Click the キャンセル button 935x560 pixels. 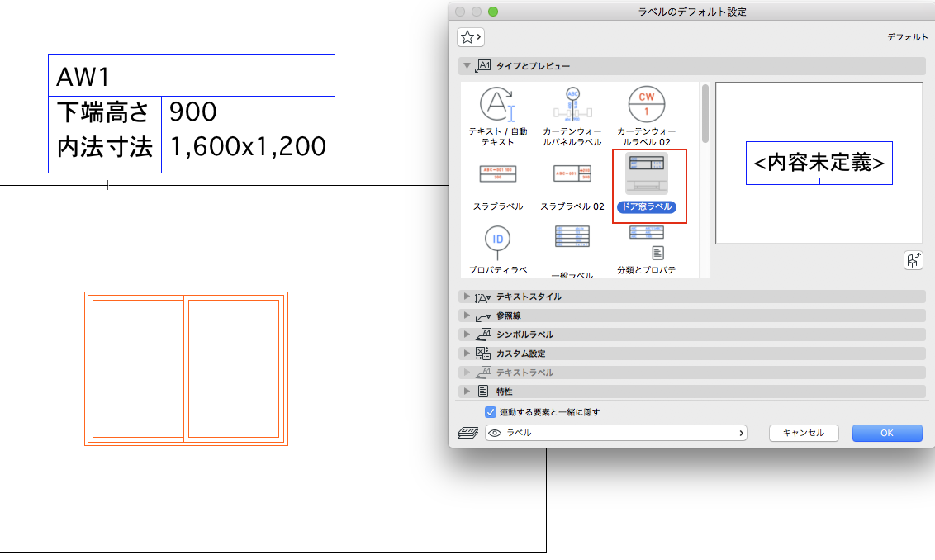(803, 433)
